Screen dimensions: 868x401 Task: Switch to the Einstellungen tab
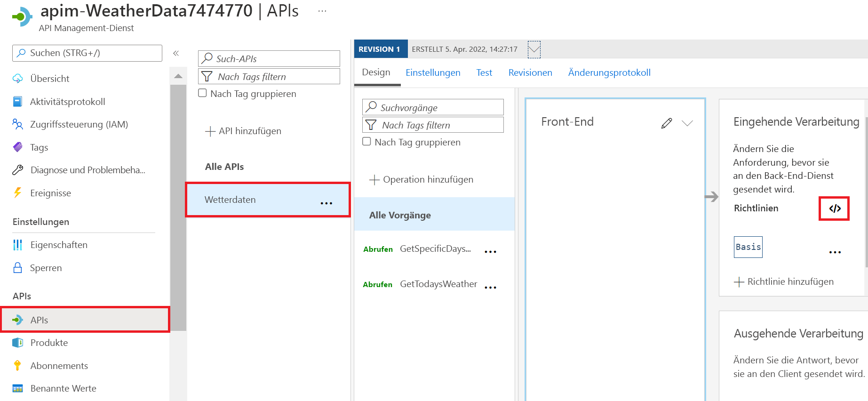coord(433,72)
